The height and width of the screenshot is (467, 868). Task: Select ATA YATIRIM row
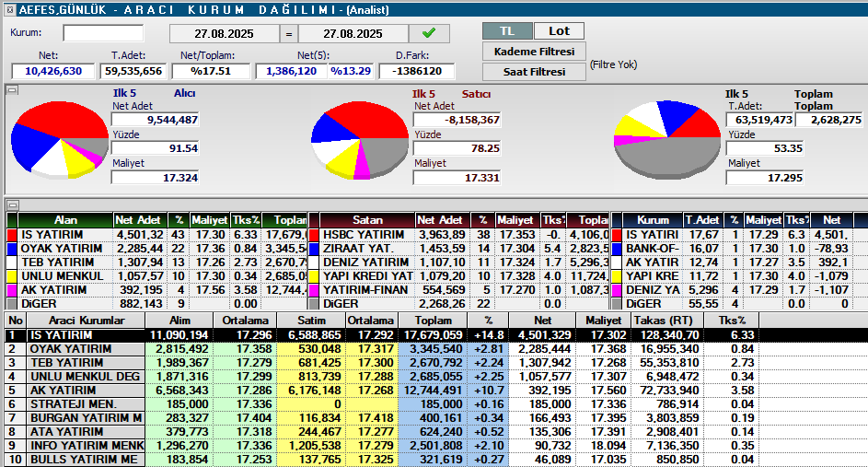click(436, 432)
